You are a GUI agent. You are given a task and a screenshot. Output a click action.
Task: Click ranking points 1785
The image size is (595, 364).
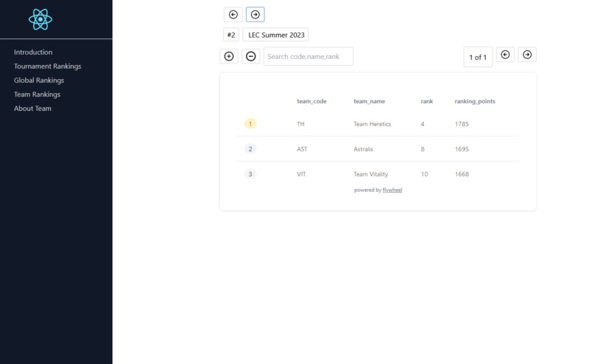[462, 124]
